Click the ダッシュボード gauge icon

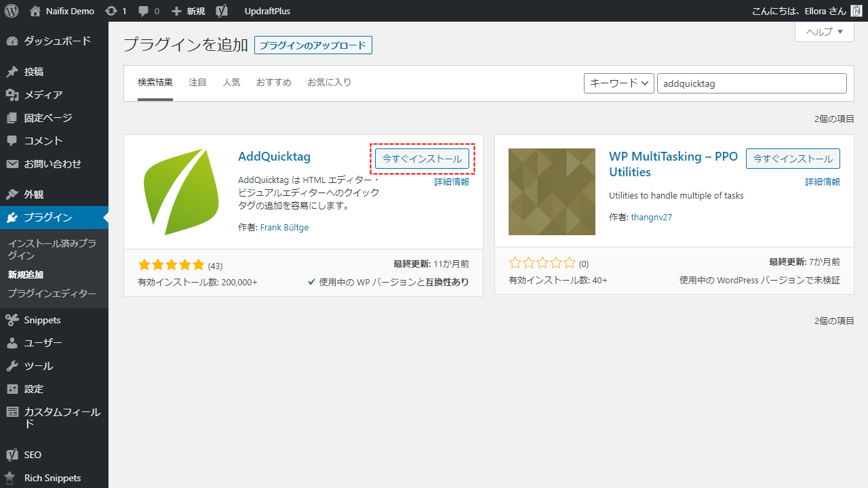click(12, 41)
